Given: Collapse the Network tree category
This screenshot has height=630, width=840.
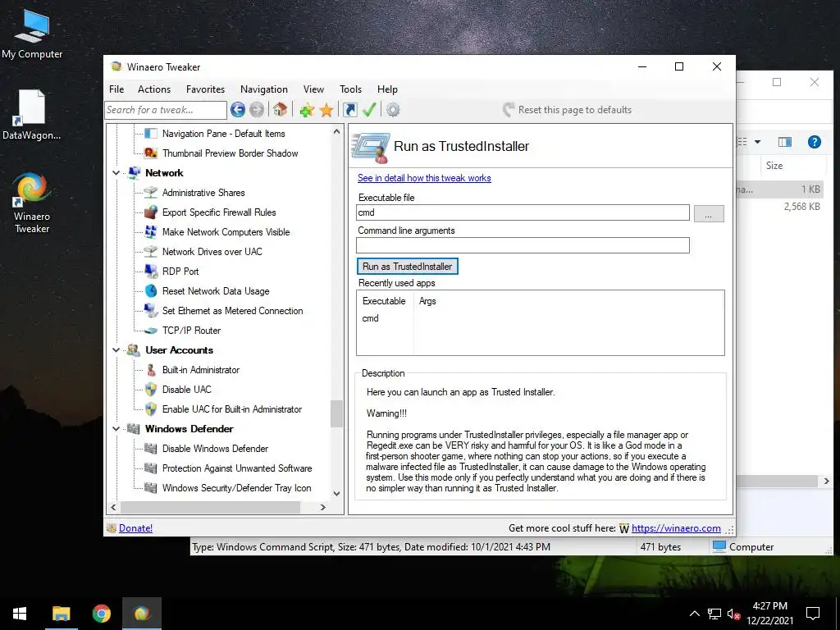Looking at the screenshot, I should coord(116,173).
